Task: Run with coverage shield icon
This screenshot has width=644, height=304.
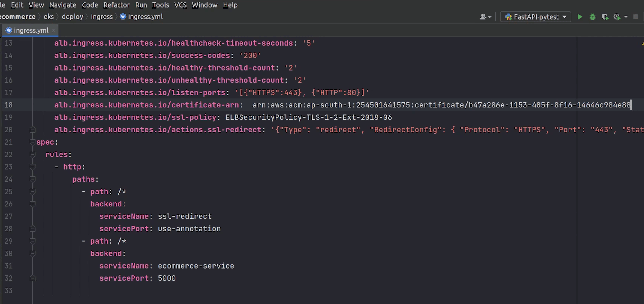Action: 605,17
